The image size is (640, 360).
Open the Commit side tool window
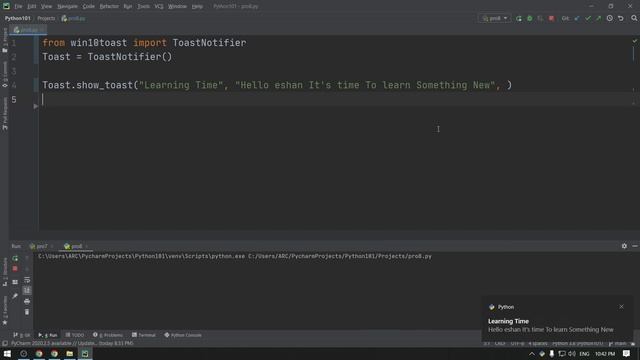(5, 75)
